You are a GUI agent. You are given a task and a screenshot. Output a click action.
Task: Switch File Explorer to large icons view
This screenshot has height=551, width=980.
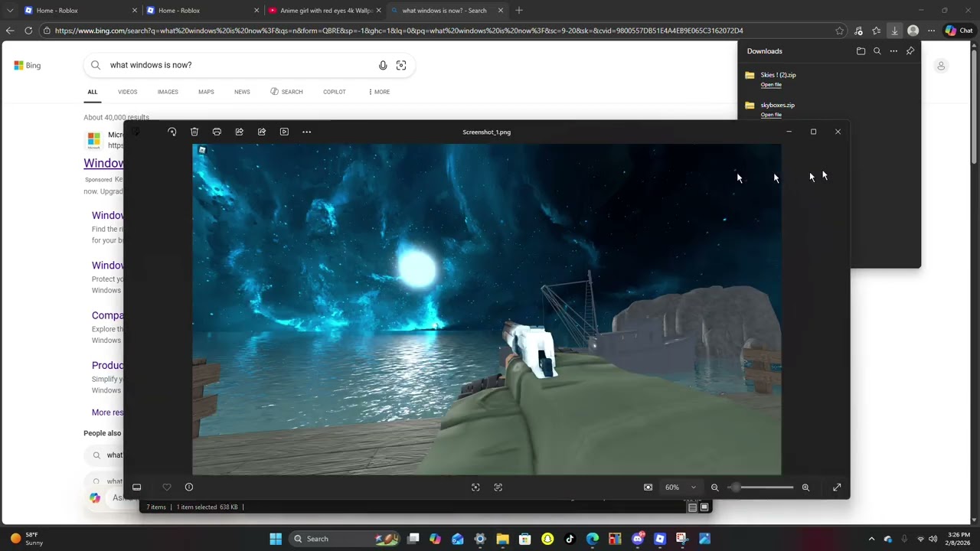pyautogui.click(x=704, y=507)
